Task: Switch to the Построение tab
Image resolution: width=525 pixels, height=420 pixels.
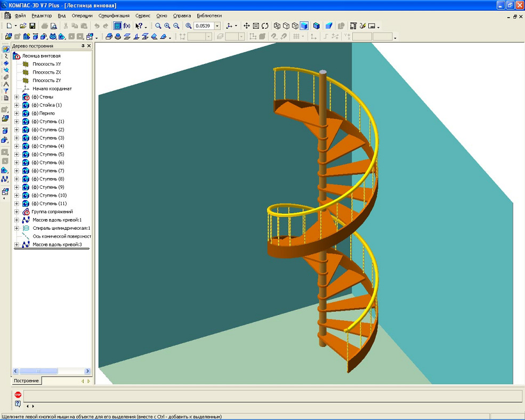Action: point(26,381)
